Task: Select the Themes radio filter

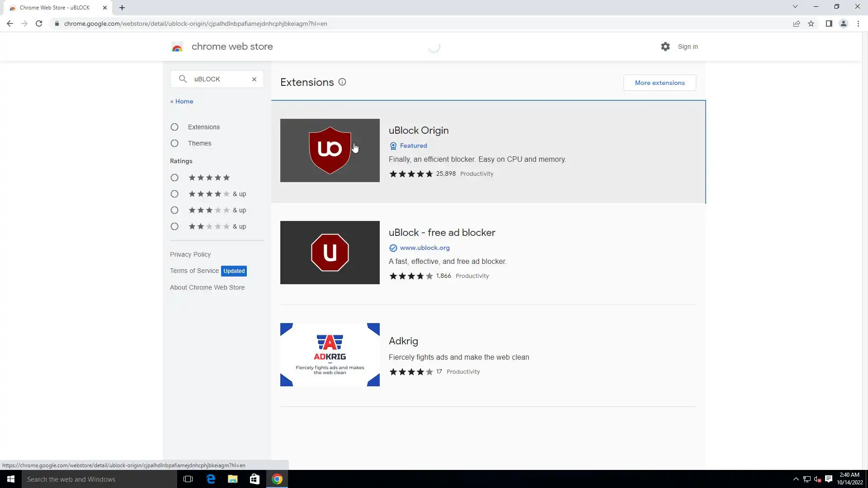Action: (x=175, y=143)
